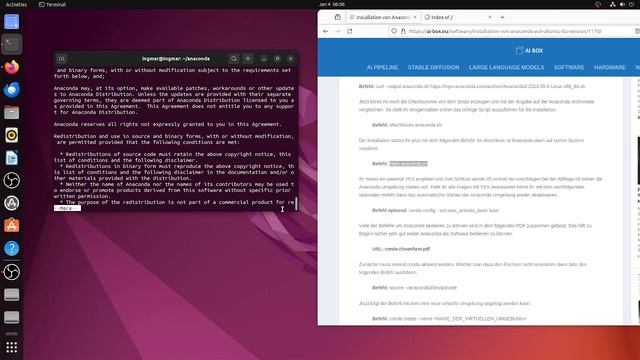Close the Installation von Anaconda tab
The image size is (640, 360).
click(415, 17)
